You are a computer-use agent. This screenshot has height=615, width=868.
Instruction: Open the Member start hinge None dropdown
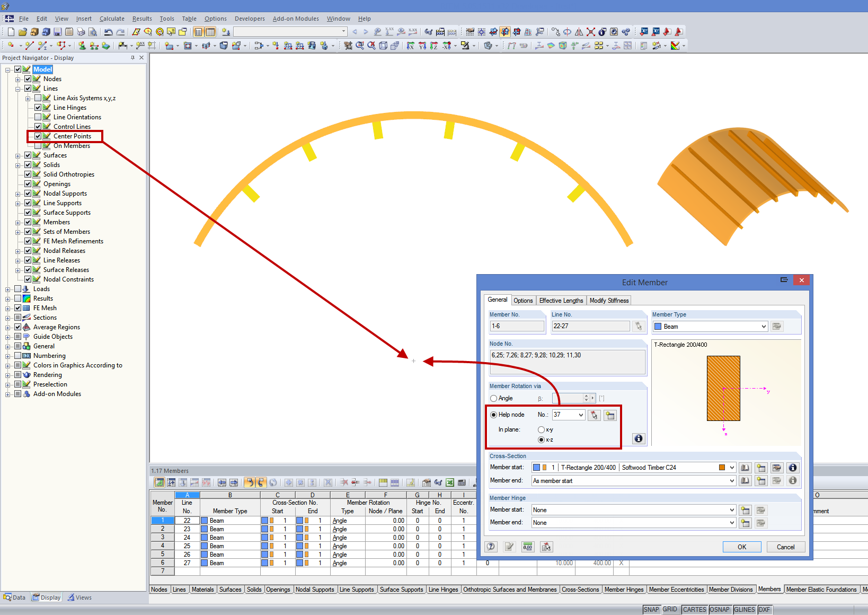pos(731,509)
